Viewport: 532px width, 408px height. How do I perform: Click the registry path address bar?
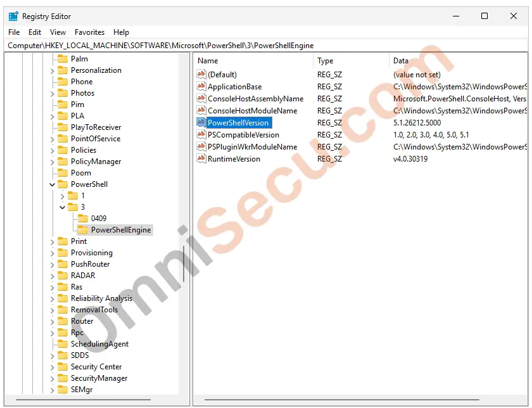tap(266, 46)
